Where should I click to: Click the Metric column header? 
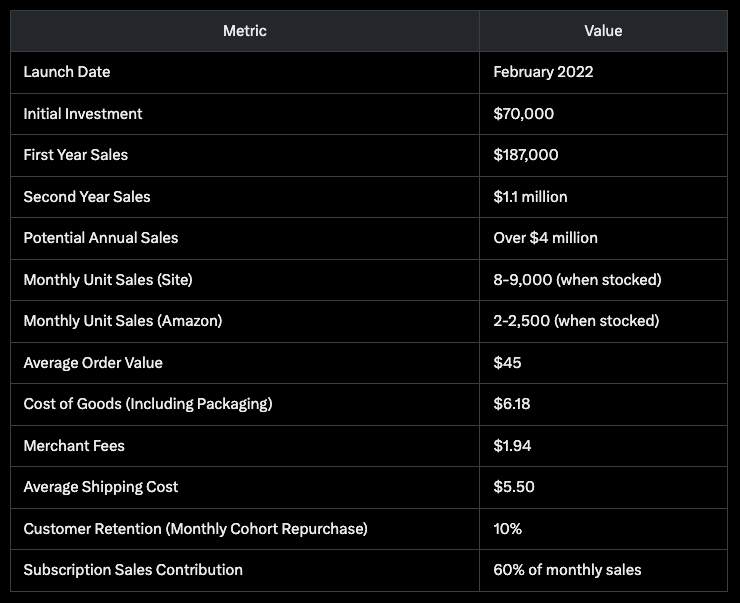tap(244, 31)
